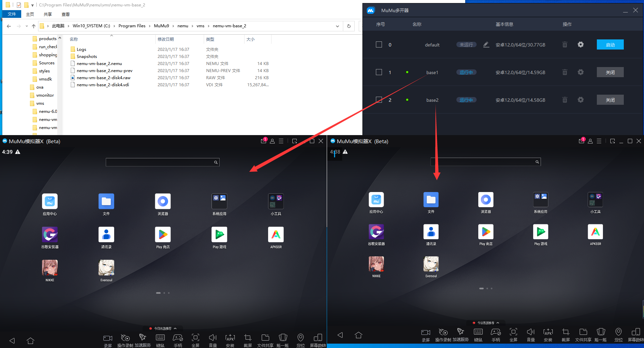This screenshot has width=644, height=348.
Task: Expand breadcrumb arrow after Program Files
Action: tap(150, 26)
